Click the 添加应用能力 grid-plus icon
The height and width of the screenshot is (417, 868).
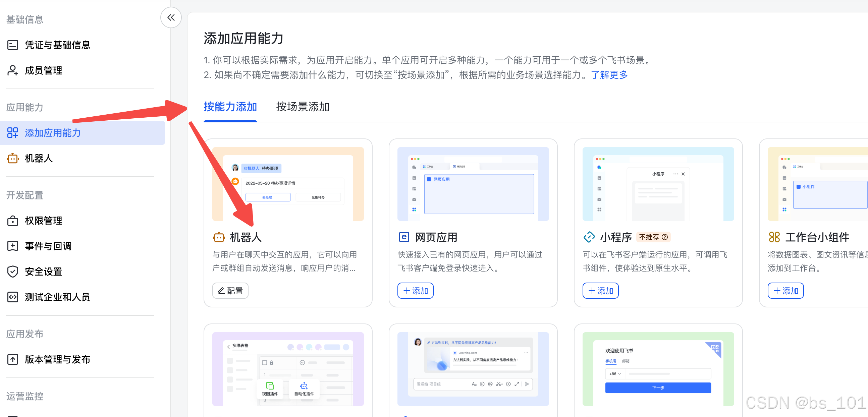(x=13, y=133)
